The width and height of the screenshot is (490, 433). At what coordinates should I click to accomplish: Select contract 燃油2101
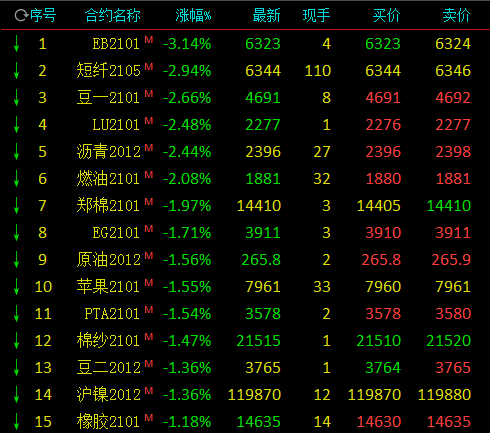point(108,179)
